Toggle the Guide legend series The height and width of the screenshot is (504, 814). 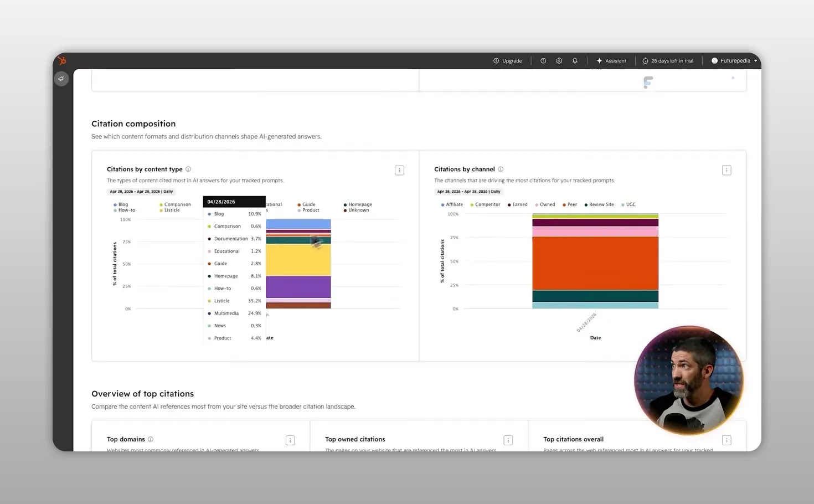tap(307, 204)
